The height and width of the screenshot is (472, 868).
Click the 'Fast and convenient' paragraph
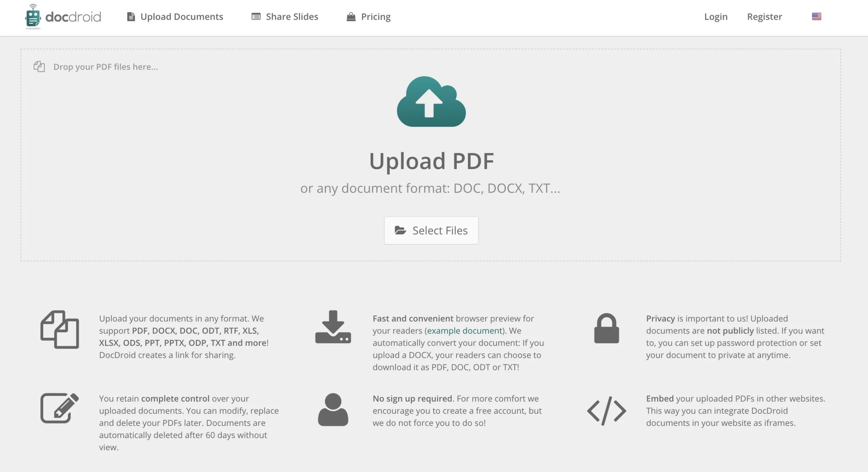pyautogui.click(x=458, y=343)
